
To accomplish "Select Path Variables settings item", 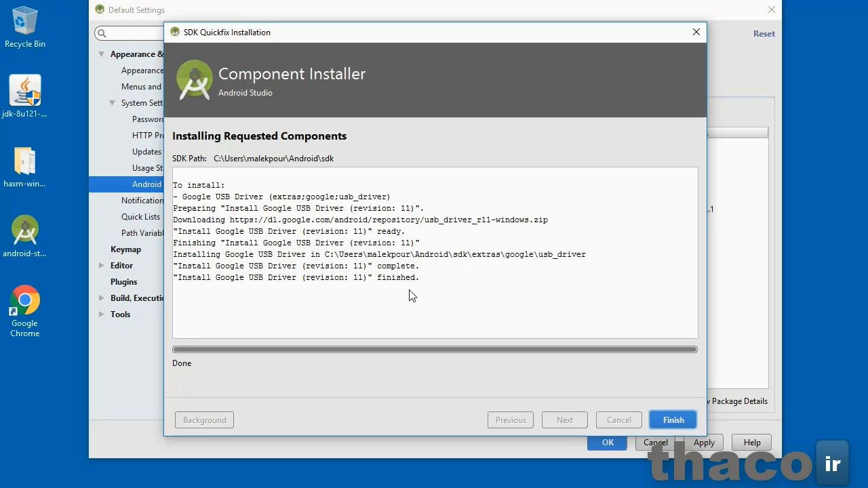I will pyautogui.click(x=142, y=233).
